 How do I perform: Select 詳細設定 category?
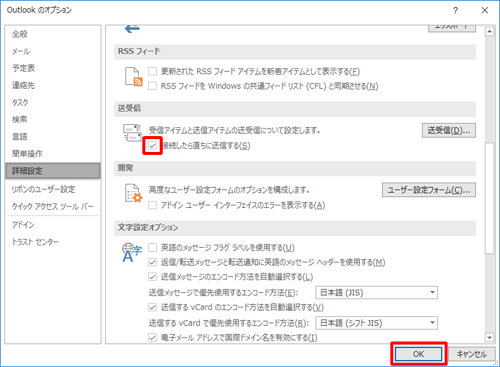(53, 171)
